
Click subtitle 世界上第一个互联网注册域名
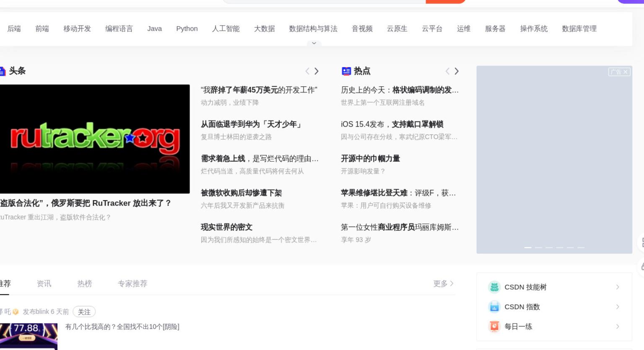(383, 102)
